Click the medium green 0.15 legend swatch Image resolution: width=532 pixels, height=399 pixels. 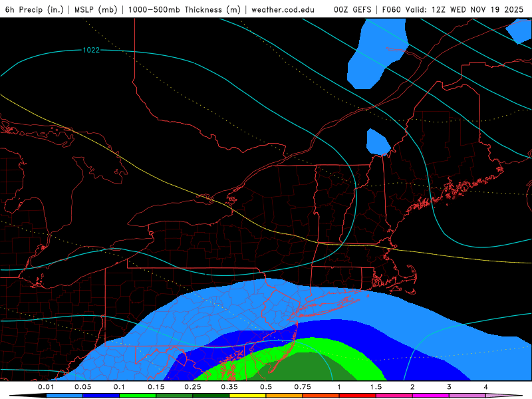tap(174, 396)
